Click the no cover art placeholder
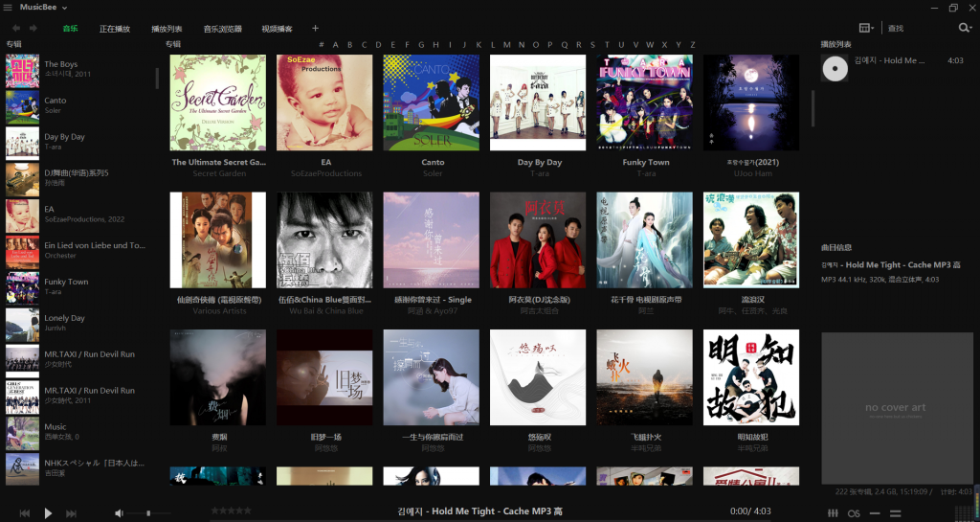 pos(897,408)
